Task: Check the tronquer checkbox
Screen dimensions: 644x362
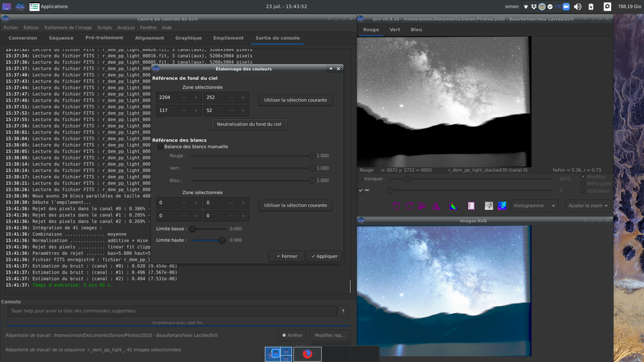Action: click(361, 179)
